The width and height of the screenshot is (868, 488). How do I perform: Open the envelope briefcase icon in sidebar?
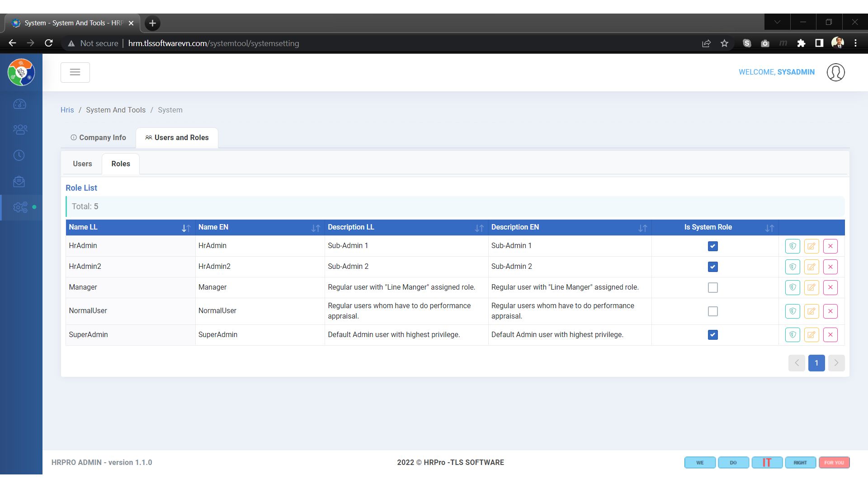tap(19, 182)
